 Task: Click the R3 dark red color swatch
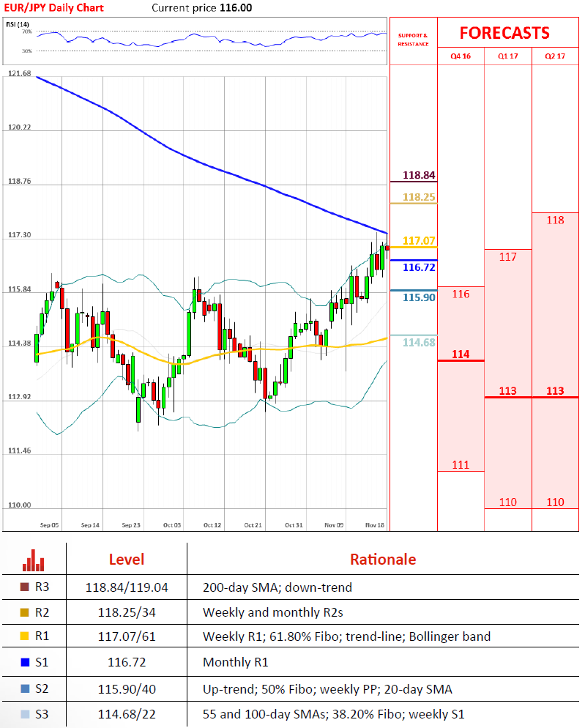25,587
